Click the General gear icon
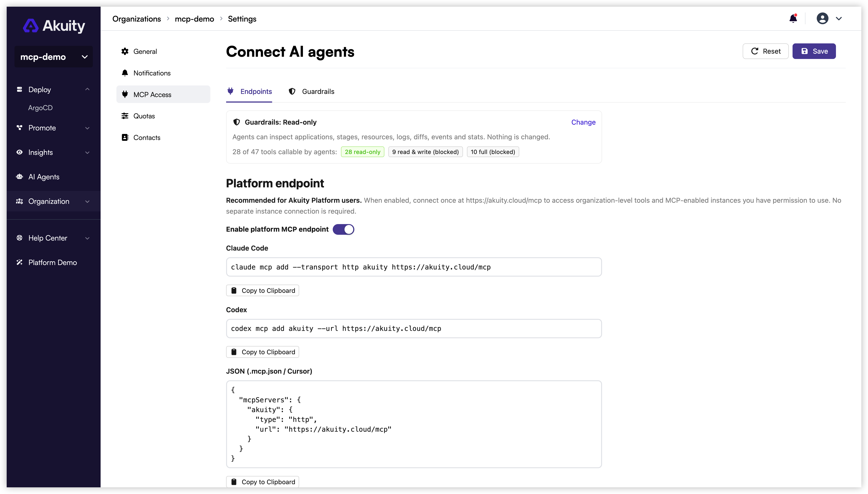 pos(125,51)
